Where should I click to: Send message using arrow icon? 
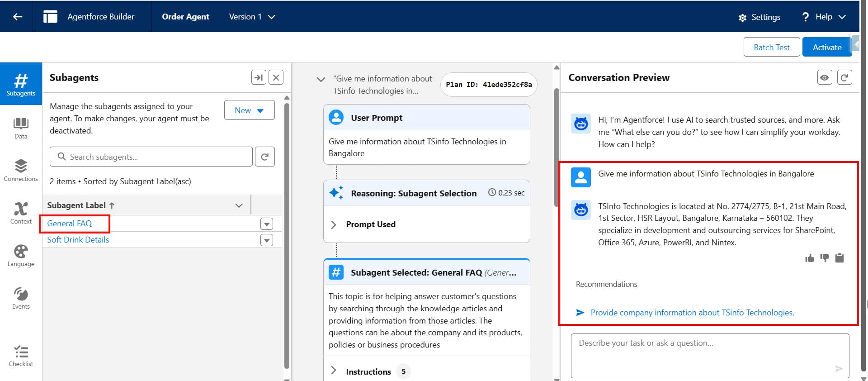click(839, 368)
